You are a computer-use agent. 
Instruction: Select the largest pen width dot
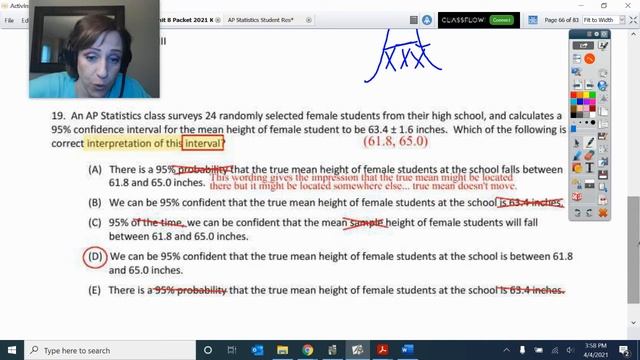coord(593,122)
